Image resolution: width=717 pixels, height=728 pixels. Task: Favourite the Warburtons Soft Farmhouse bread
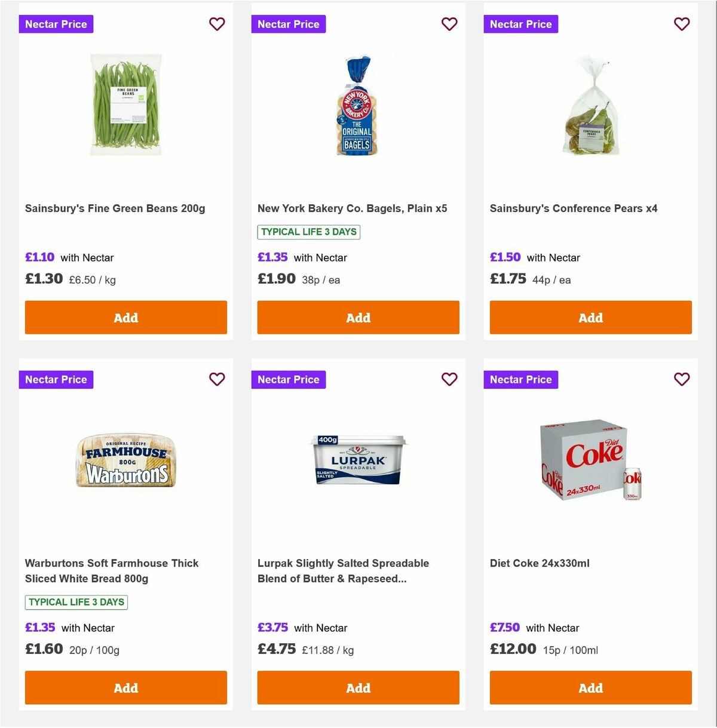[x=217, y=379]
